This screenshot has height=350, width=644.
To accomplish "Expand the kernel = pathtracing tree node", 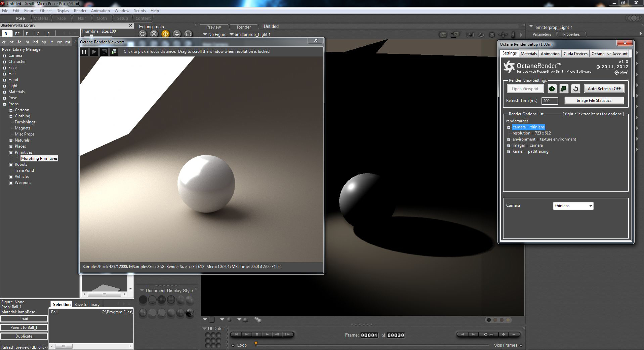I will pos(509,152).
